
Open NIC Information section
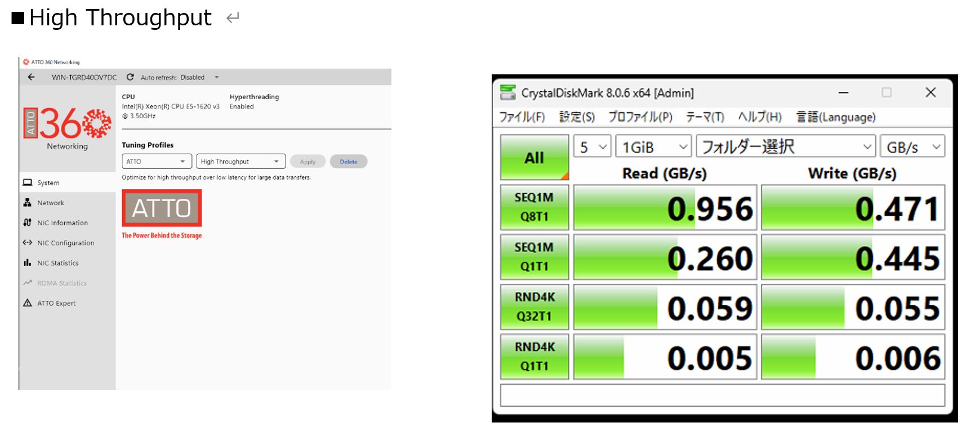point(67,223)
